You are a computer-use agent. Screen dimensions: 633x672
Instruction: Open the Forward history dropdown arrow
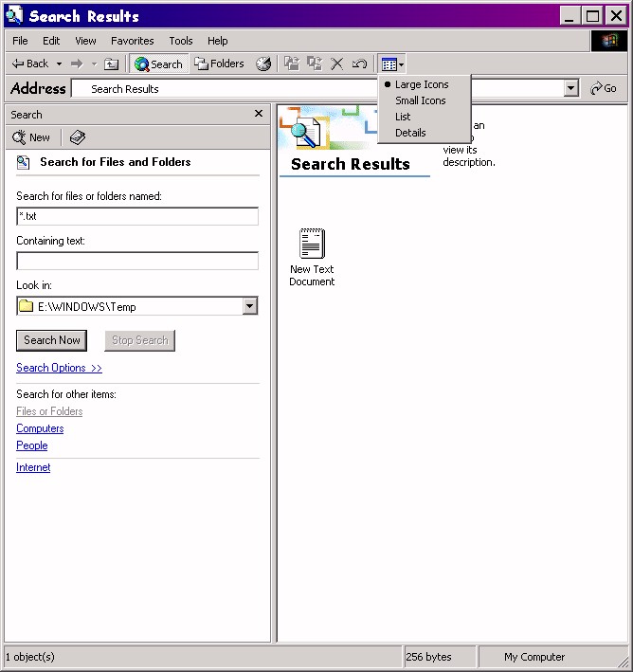point(94,64)
